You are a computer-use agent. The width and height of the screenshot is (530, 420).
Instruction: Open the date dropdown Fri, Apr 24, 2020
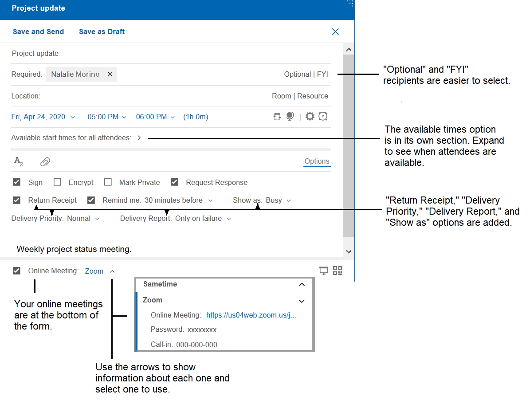(43, 117)
